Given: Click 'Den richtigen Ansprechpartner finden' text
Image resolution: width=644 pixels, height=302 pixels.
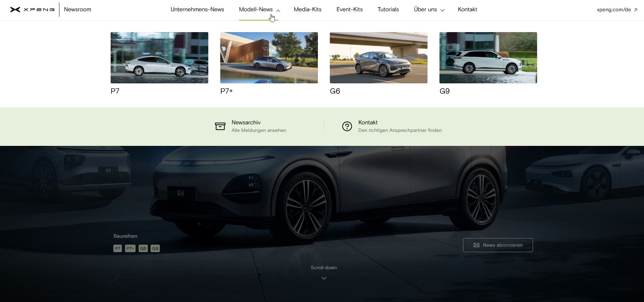Looking at the screenshot, I should pos(400,130).
